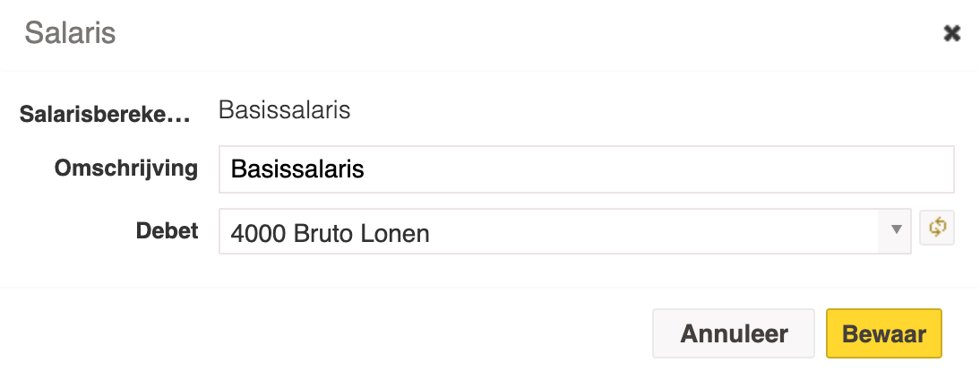
Task: Cancel with the Annuleer button
Action: pyautogui.click(x=734, y=333)
